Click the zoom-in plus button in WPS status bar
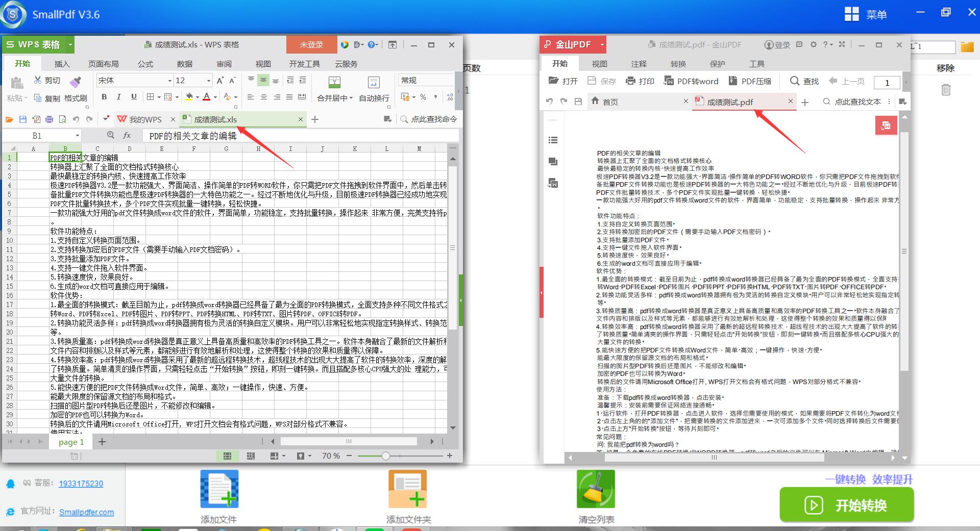The height and width of the screenshot is (531, 980). [450, 456]
